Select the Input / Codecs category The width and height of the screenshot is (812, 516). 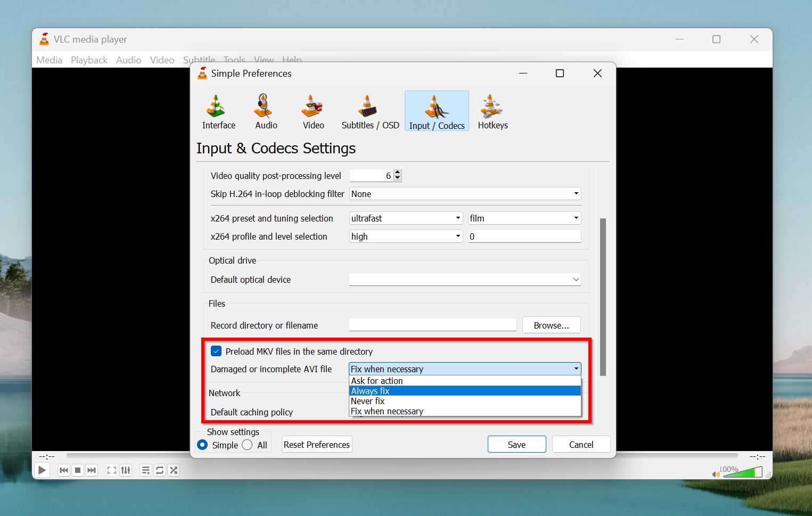pos(437,111)
